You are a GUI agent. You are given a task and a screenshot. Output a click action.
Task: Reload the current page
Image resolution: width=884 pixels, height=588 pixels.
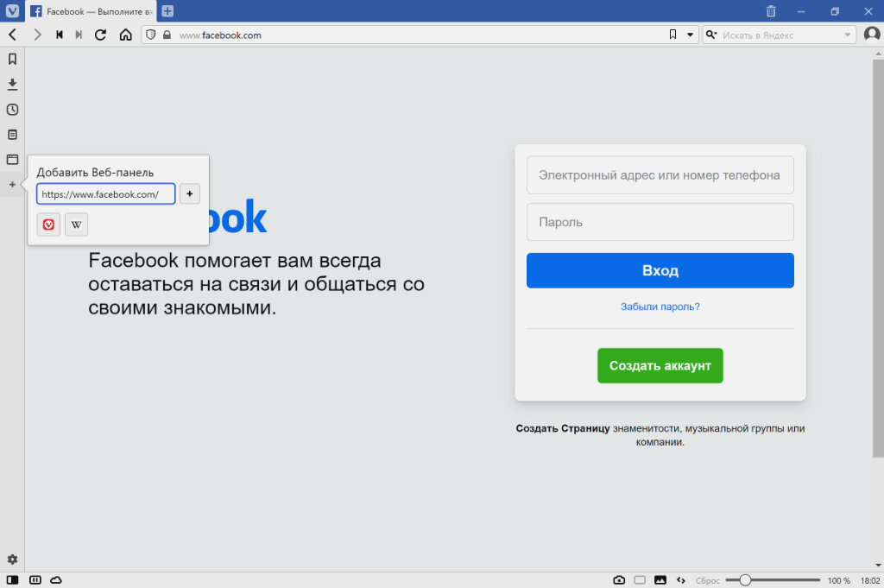coord(100,35)
